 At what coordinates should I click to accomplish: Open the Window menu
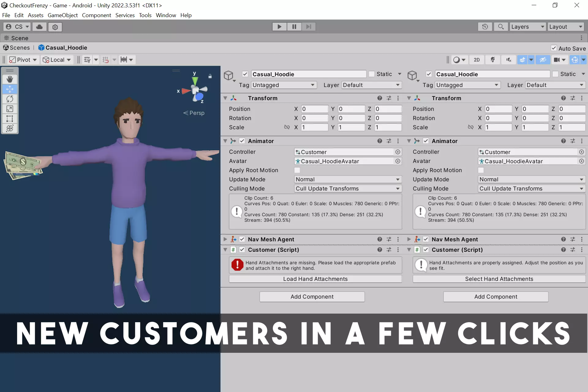(x=166, y=15)
